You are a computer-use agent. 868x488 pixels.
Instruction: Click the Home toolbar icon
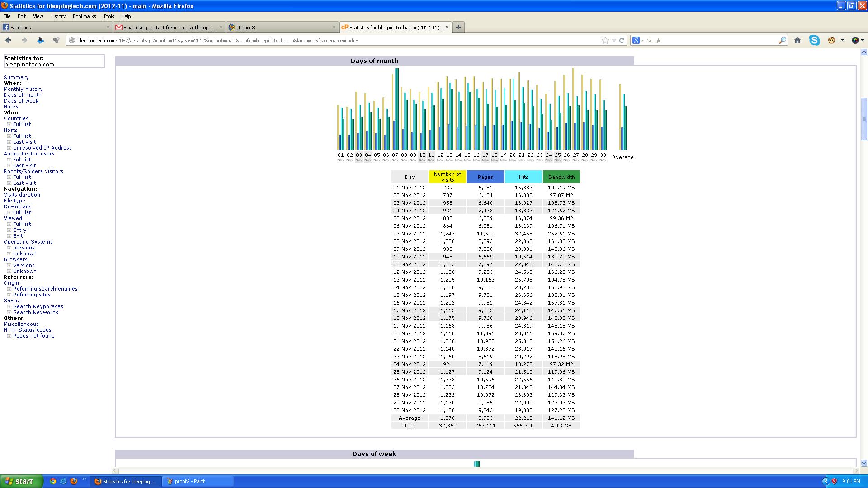pyautogui.click(x=797, y=40)
